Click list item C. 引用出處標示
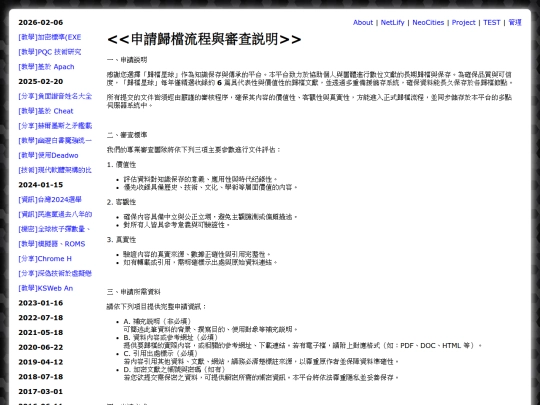 point(261,357)
